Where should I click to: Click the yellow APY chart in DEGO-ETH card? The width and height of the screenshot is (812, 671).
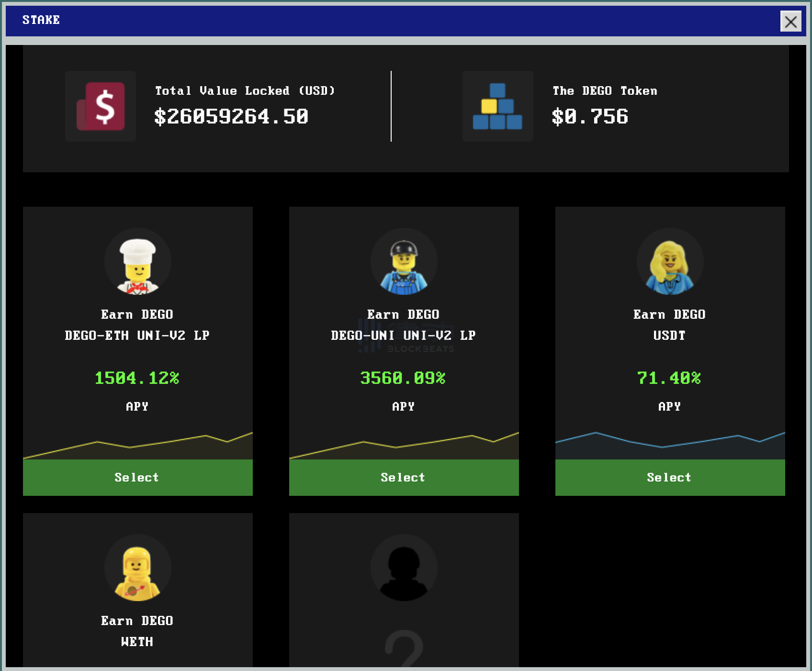[x=138, y=447]
